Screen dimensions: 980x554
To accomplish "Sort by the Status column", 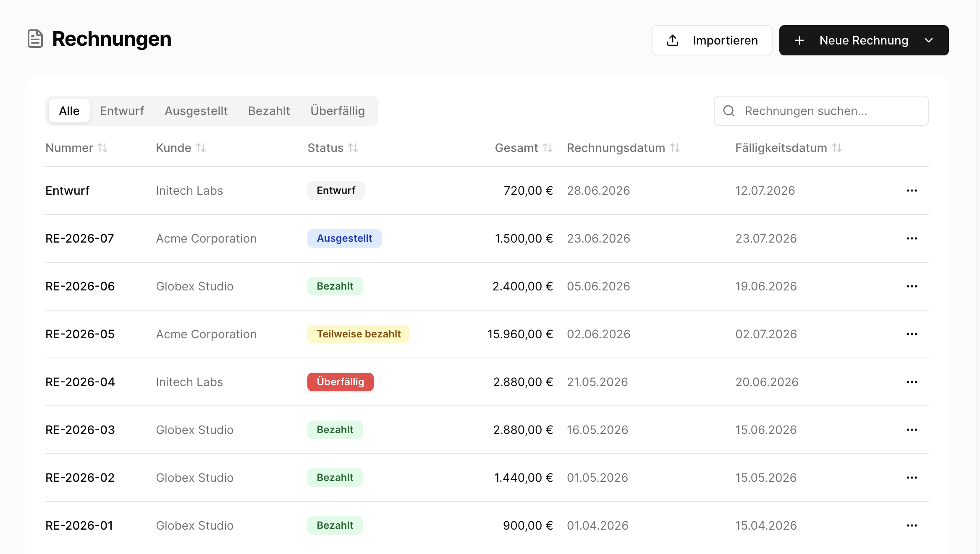I will (333, 148).
